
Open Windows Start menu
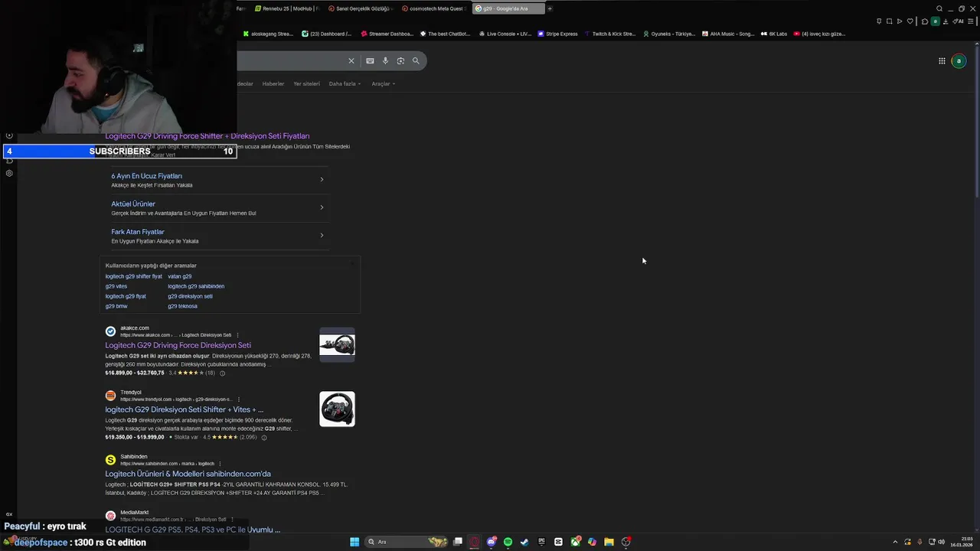[x=354, y=542]
